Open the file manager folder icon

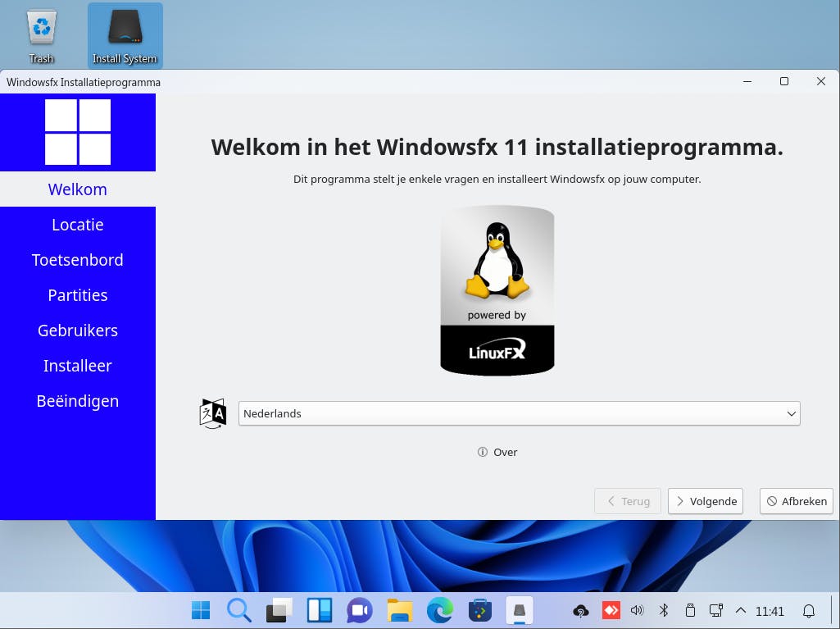click(x=400, y=610)
